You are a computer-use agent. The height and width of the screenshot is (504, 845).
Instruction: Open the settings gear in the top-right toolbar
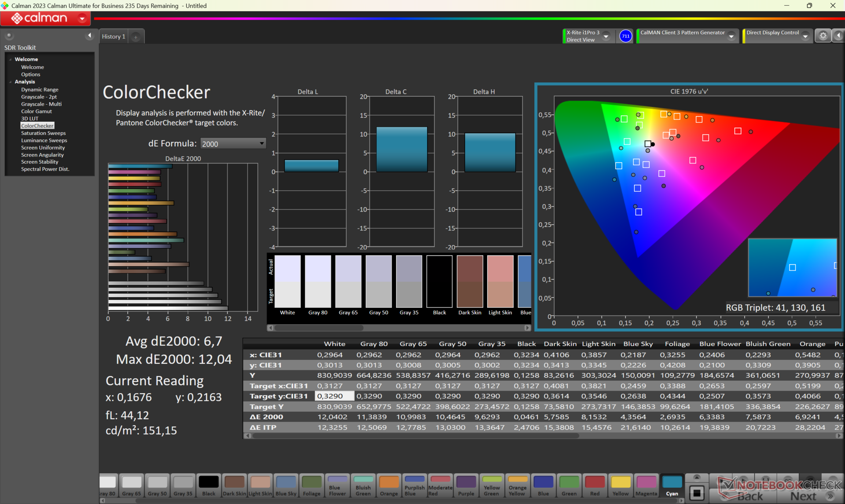(823, 36)
